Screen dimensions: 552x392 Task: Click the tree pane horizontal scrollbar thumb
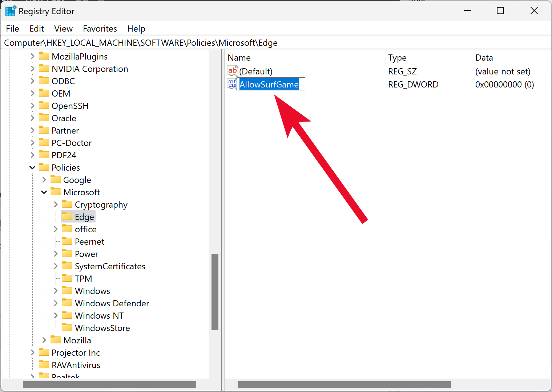(x=109, y=384)
